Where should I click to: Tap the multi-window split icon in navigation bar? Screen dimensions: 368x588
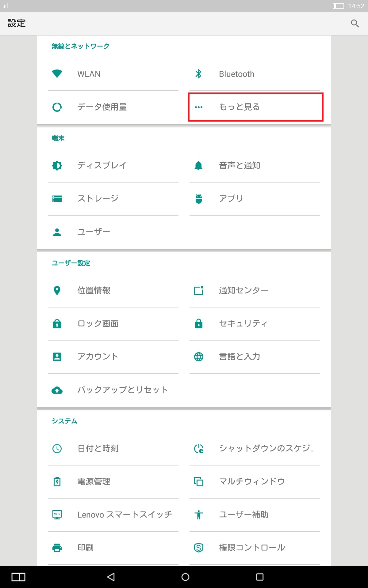coord(18,577)
